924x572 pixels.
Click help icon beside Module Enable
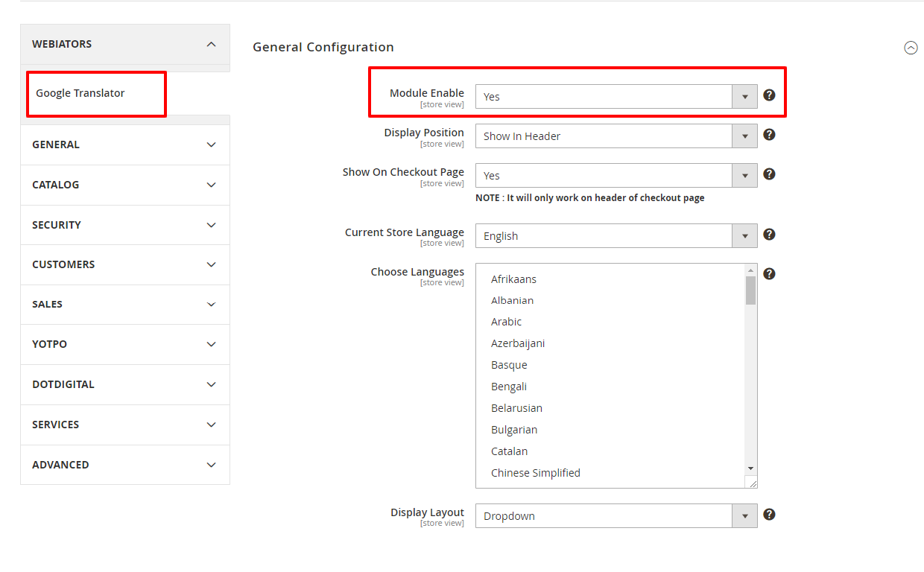[770, 95]
